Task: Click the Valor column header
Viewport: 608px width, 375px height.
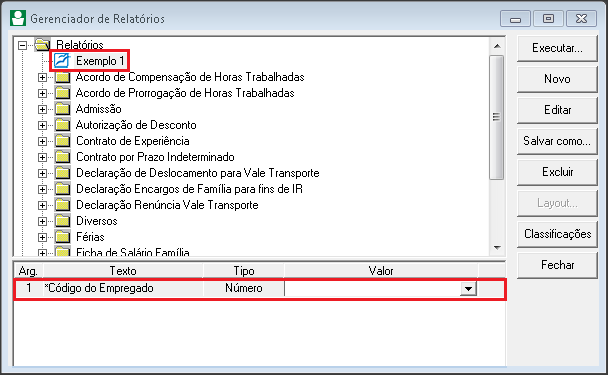Action: point(381,271)
